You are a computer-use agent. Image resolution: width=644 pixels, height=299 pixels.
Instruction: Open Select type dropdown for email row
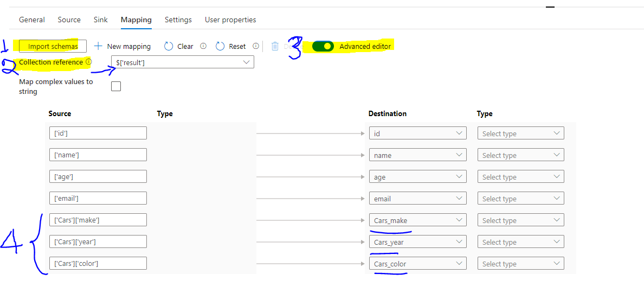click(520, 199)
